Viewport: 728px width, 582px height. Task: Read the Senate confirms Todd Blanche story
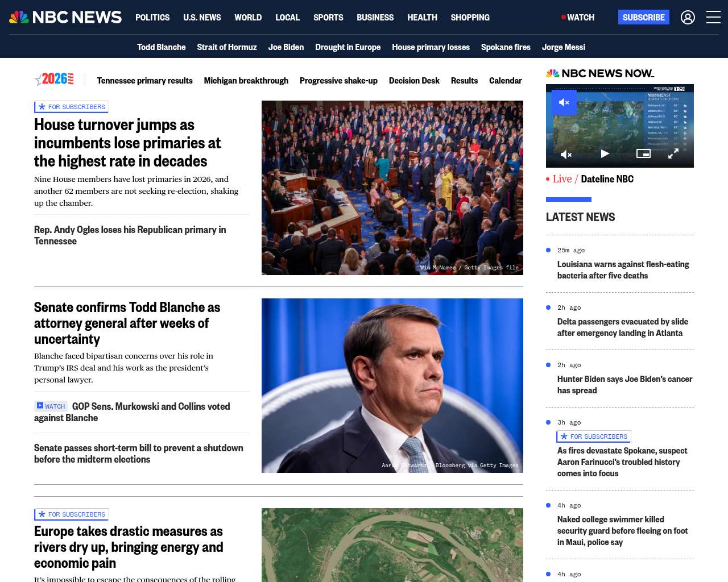[127, 323]
